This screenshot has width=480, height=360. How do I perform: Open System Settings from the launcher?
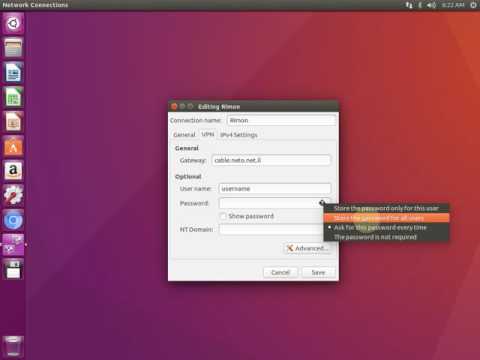pos(13,195)
